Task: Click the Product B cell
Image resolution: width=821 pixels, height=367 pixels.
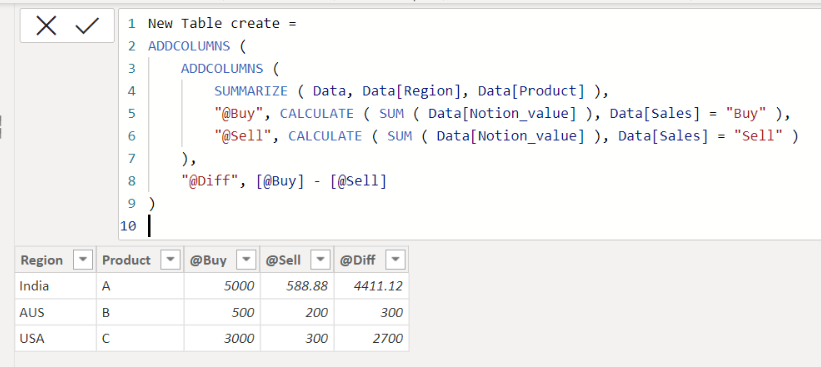Action: [140, 313]
